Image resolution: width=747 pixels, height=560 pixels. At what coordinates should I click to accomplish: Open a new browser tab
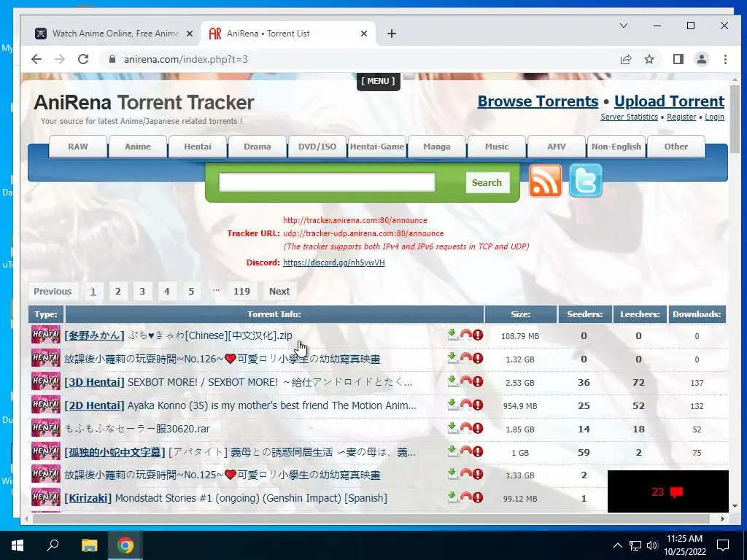pyautogui.click(x=392, y=34)
